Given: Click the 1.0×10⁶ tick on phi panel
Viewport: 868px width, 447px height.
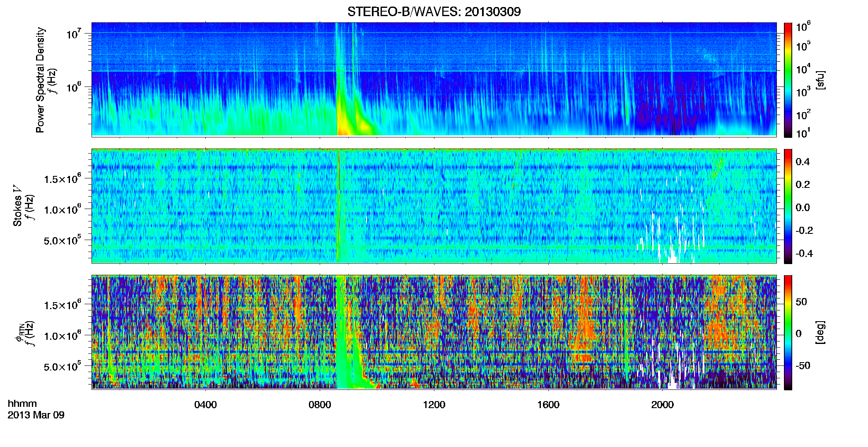Looking at the screenshot, I should (x=63, y=336).
